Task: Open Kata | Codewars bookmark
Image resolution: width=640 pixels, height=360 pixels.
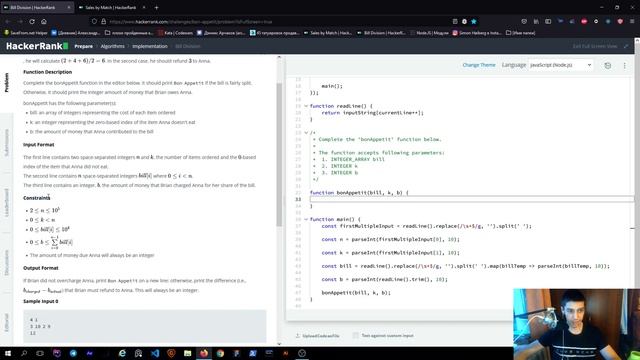Action: (x=175, y=33)
